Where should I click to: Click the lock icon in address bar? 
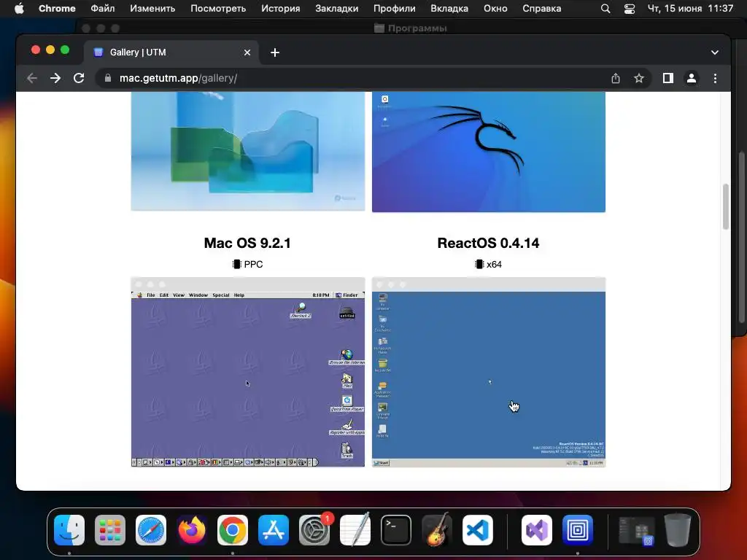(x=108, y=78)
